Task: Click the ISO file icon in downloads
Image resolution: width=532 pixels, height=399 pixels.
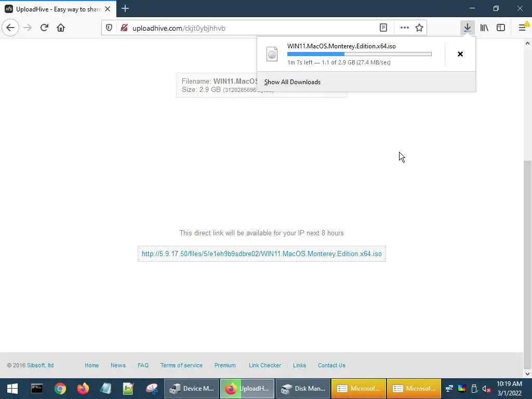Action: pos(272,54)
